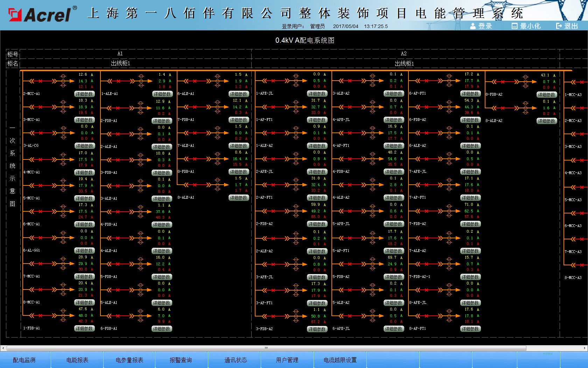
Task: Select the red breaker symbol on 8-FDB-A2 feeder
Action: (503, 82)
